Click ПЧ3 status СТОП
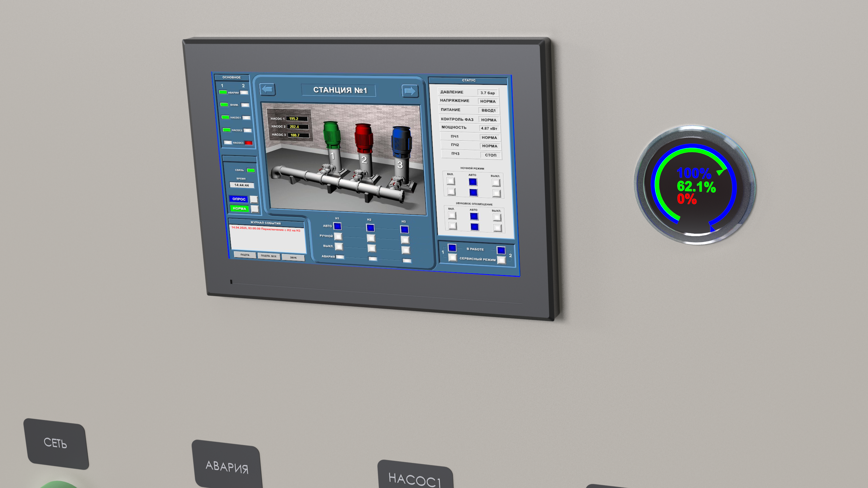 pyautogui.click(x=491, y=155)
